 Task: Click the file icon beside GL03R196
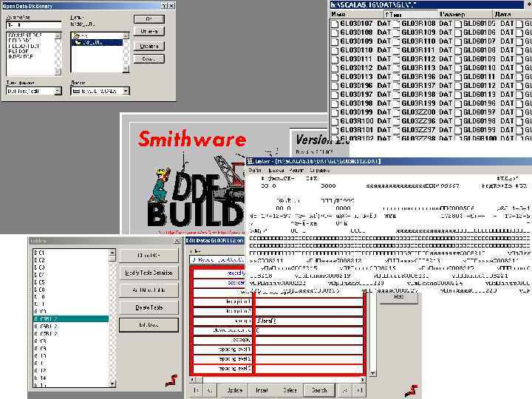396,77
